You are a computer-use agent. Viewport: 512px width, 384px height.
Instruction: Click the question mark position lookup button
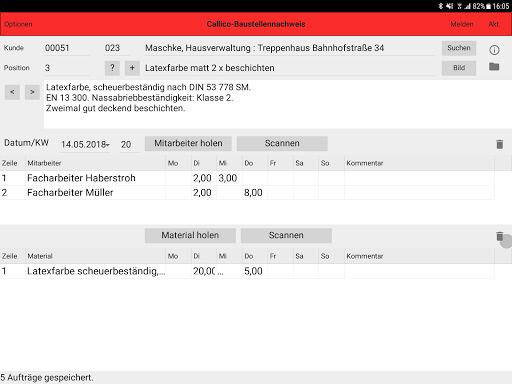click(112, 68)
